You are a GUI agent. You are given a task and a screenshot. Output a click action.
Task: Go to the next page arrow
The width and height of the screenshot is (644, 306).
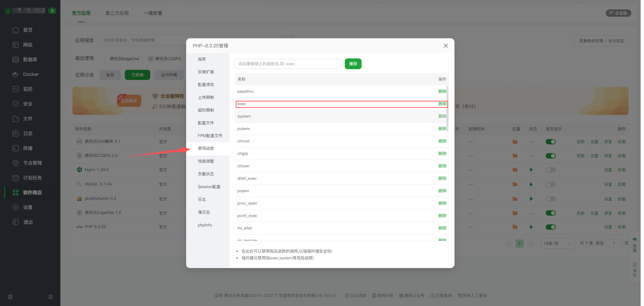point(530,244)
